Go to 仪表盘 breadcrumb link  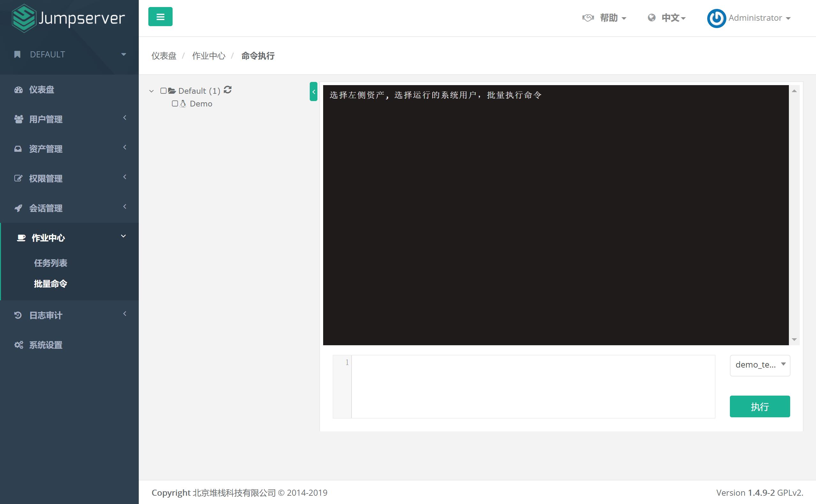[164, 56]
